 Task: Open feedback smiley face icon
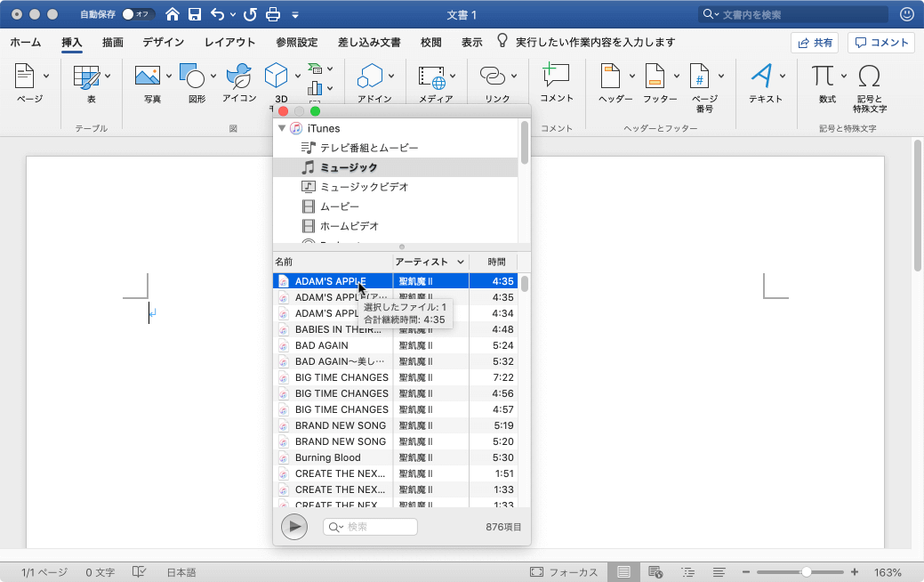[x=907, y=14]
